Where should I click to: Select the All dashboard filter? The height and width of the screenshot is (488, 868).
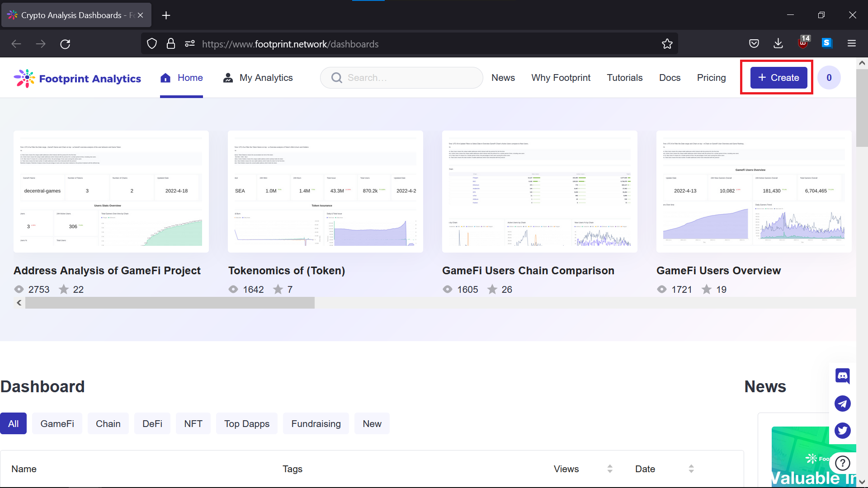pyautogui.click(x=13, y=424)
